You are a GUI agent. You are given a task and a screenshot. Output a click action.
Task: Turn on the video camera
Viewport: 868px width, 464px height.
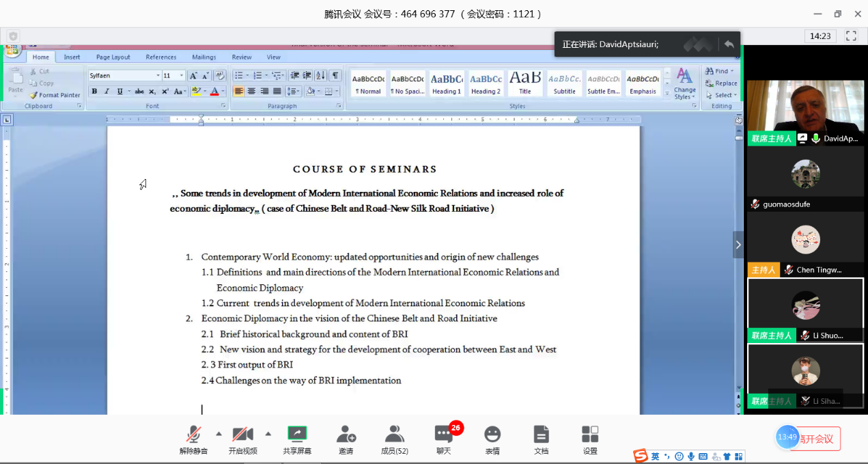click(242, 439)
